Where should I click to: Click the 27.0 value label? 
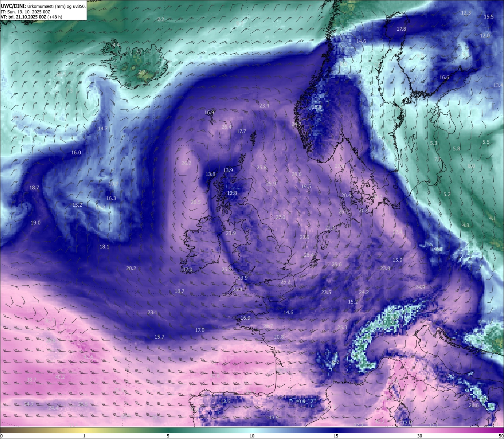tap(280, 217)
